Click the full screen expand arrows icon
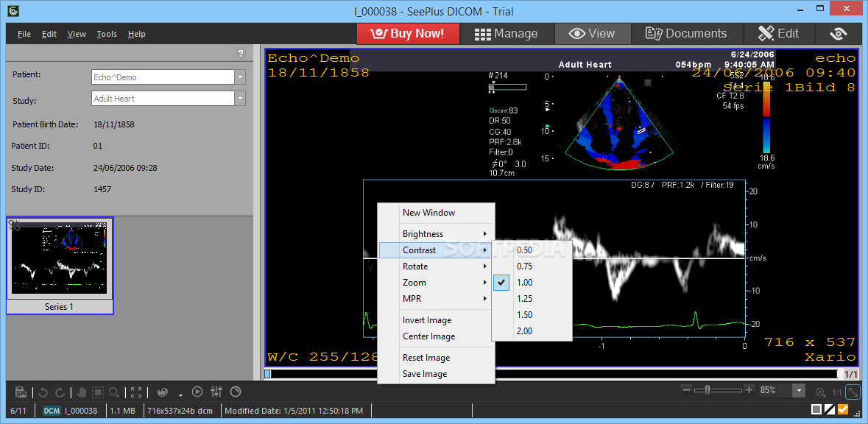The width and height of the screenshot is (868, 424). (136, 392)
